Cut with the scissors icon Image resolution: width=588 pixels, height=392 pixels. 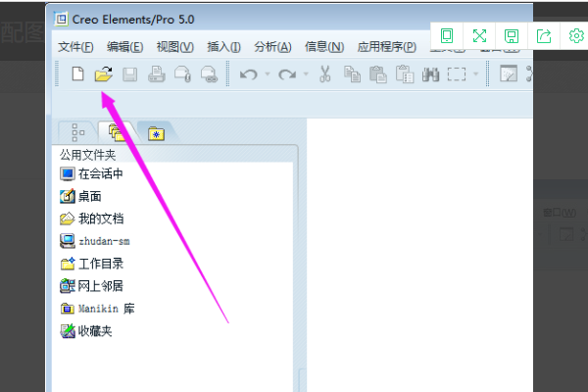tap(324, 73)
